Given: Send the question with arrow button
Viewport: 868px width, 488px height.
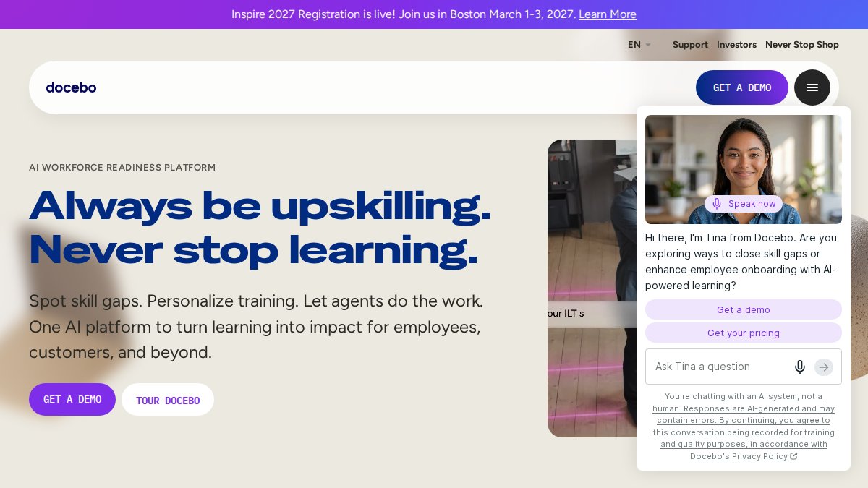Looking at the screenshot, I should (823, 367).
